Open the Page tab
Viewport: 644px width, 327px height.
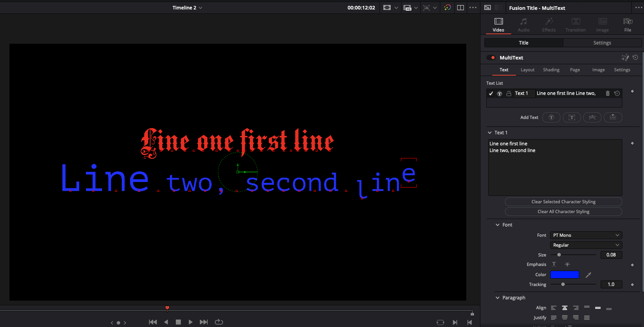(x=575, y=70)
